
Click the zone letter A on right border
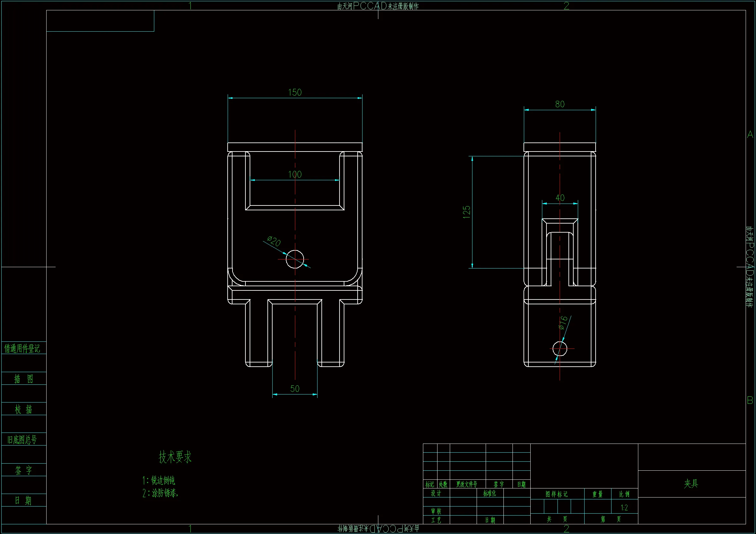click(750, 135)
